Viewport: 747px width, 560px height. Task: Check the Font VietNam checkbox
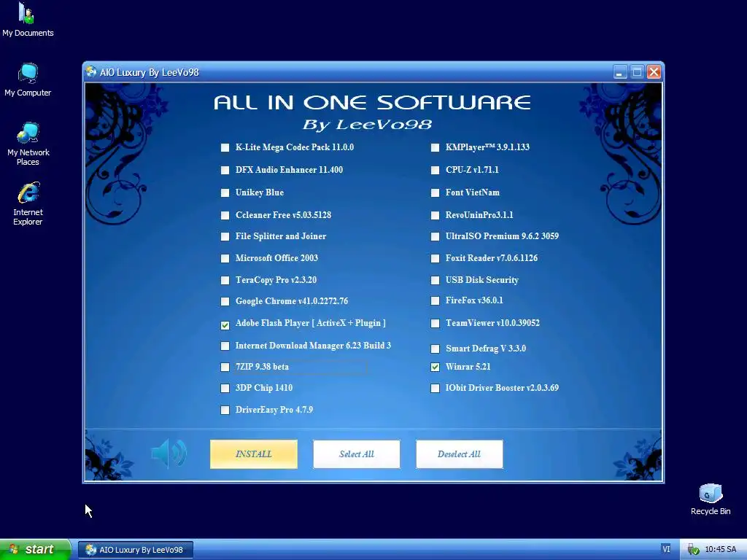tap(435, 192)
